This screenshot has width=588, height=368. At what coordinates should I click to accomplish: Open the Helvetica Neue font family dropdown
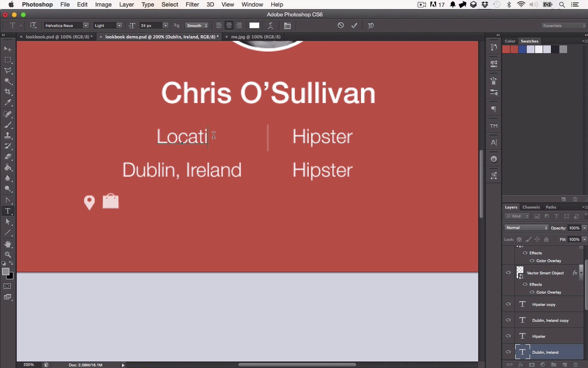point(66,25)
